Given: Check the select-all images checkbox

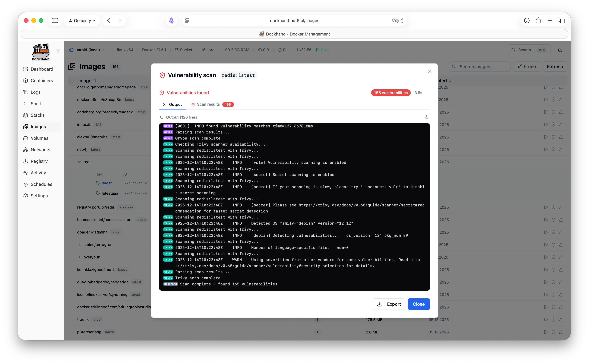Looking at the screenshot, I should (71, 81).
